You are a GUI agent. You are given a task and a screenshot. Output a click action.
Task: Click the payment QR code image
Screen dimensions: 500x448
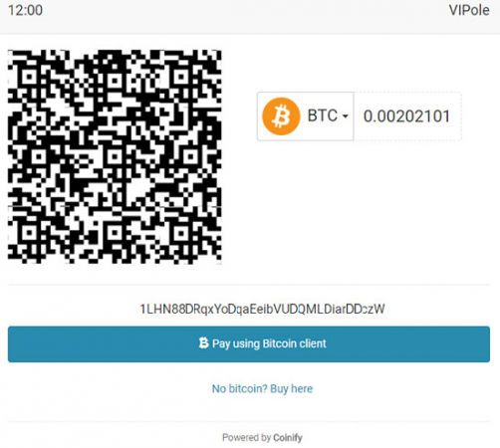click(x=115, y=157)
